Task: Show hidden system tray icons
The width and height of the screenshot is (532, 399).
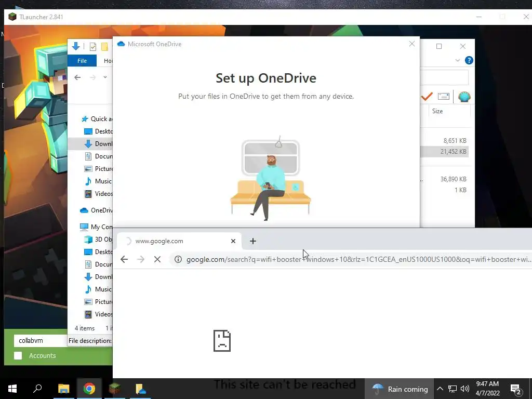Action: click(x=440, y=389)
